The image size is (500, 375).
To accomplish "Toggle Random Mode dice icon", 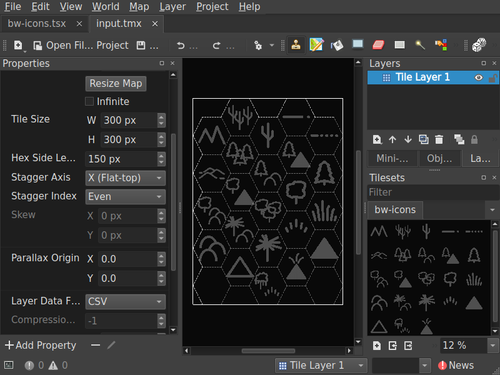I will pos(479,45).
